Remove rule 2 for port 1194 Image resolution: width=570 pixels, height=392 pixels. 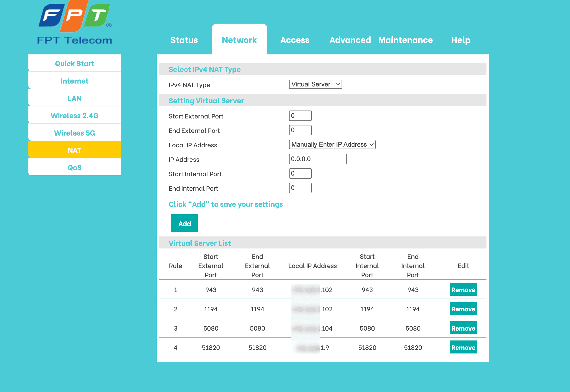click(463, 309)
